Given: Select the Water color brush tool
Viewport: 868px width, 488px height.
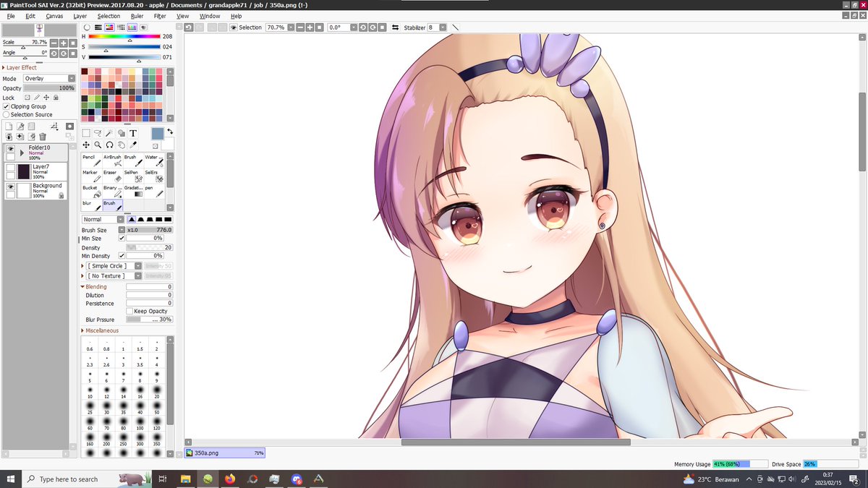Looking at the screenshot, I should click(x=154, y=160).
